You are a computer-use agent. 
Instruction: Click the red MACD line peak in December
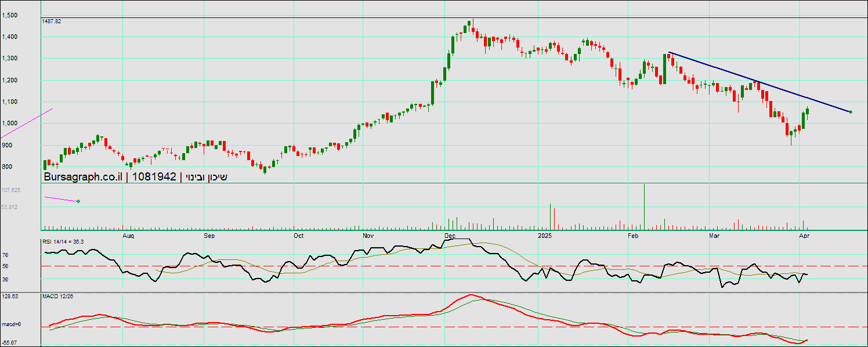click(471, 295)
